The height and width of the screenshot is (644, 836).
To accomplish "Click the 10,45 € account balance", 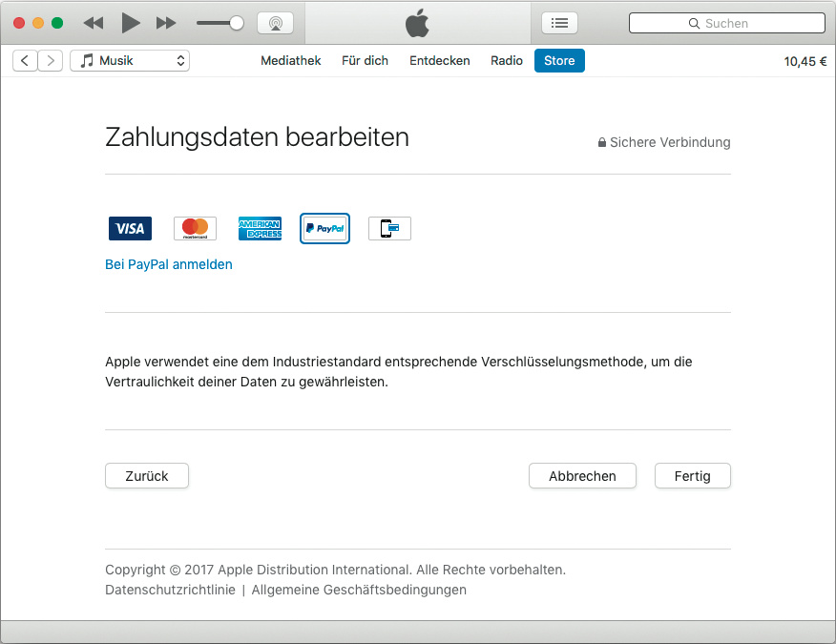I will tap(805, 61).
